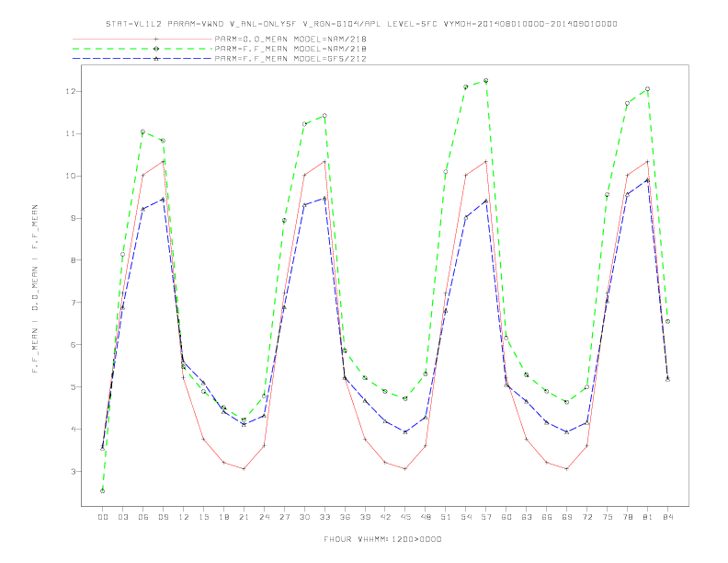Click x-axis forecast hour label 84
This screenshot has height=563, width=728.
[668, 517]
